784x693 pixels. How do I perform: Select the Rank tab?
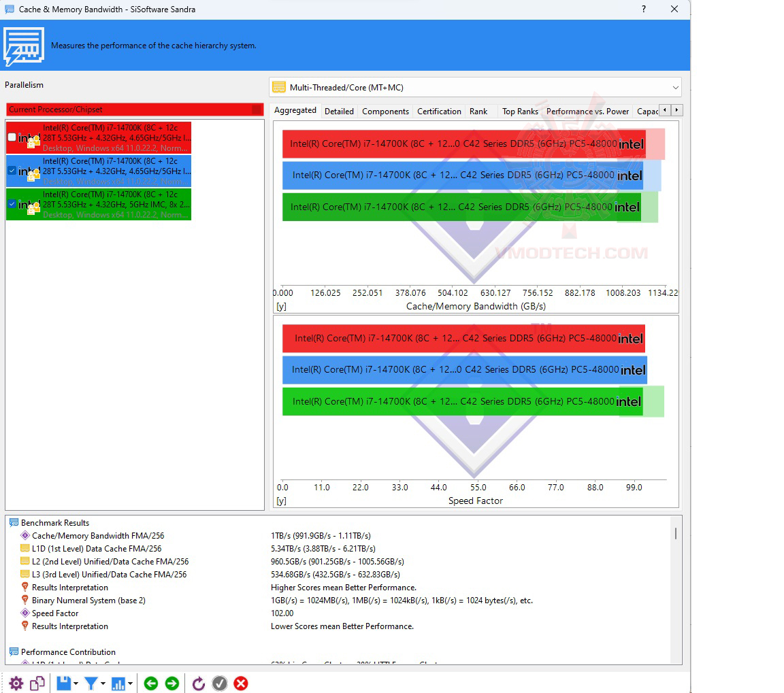click(x=478, y=112)
